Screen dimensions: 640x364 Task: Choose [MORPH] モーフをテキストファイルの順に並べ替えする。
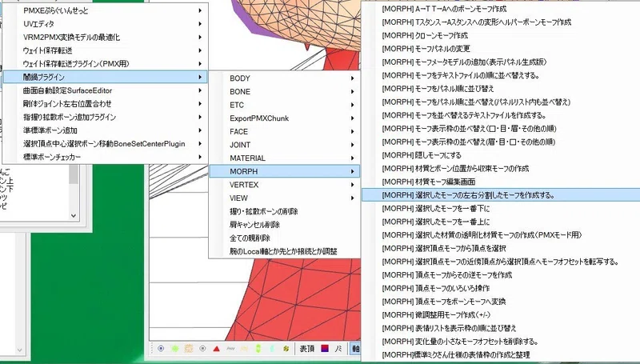tap(501, 75)
